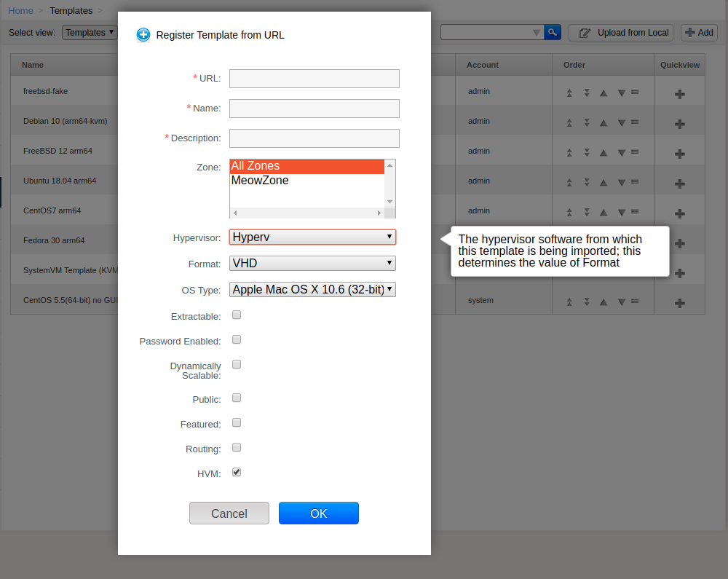This screenshot has height=579, width=728.
Task: Select MeowZone in Zone list
Action: [x=307, y=181]
